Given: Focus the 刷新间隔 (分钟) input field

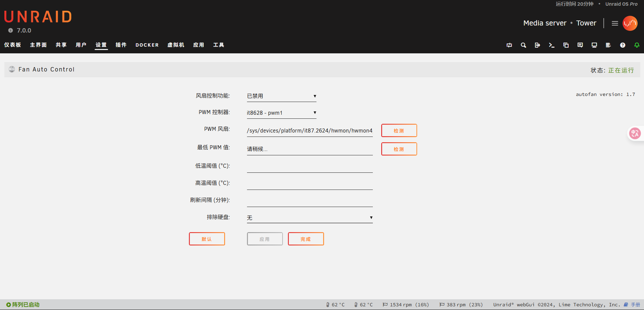Looking at the screenshot, I should click(x=310, y=201).
